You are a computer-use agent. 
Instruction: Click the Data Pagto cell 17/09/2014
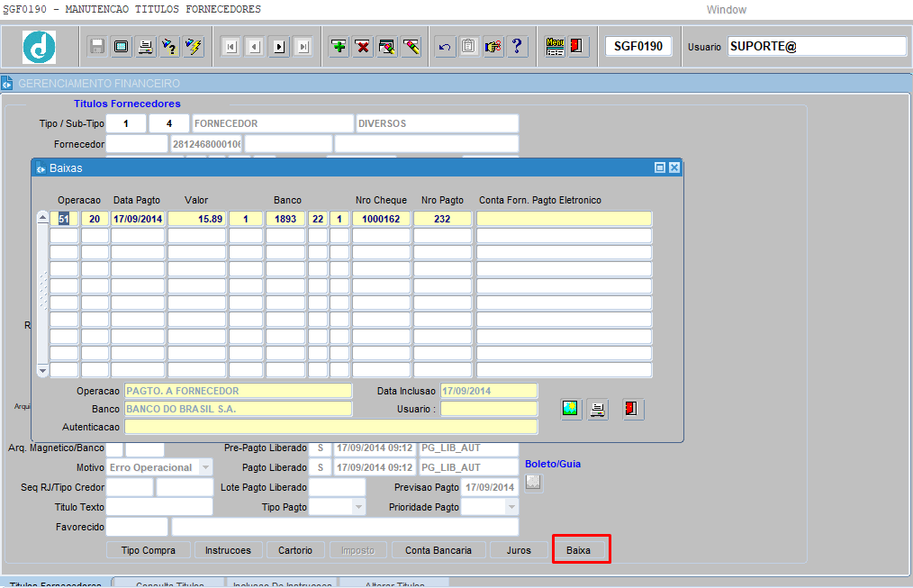[138, 219]
